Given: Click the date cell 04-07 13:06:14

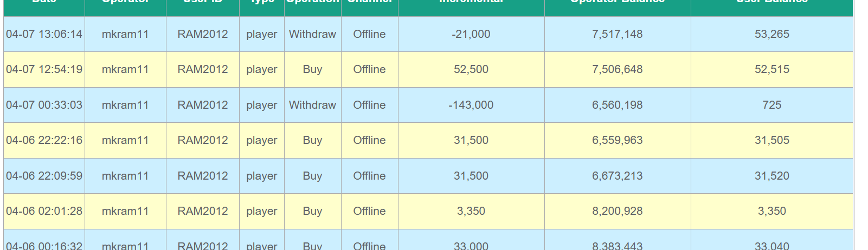Looking at the screenshot, I should point(44,34).
